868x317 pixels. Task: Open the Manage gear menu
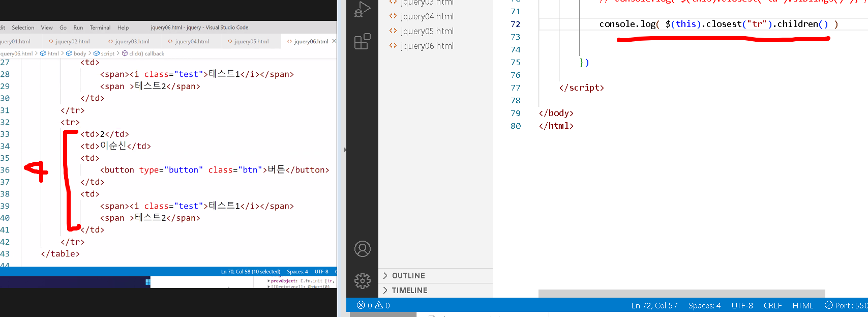362,280
